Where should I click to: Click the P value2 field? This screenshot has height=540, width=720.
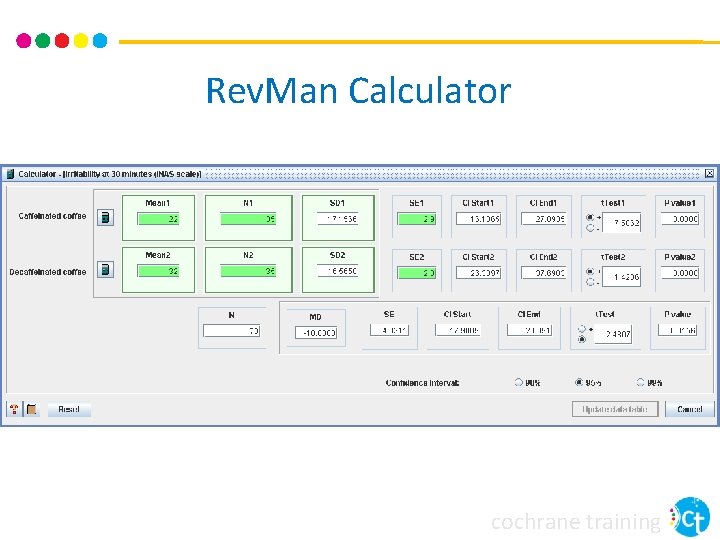680,273
